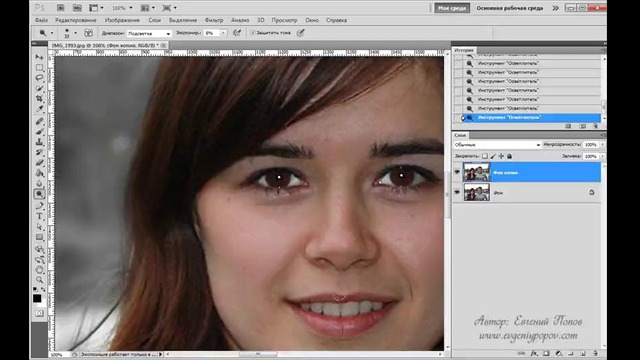This screenshot has height=360, width=640.
Task: Open the layer blend mode 'Обычные' dropdown
Action: pyautogui.click(x=497, y=144)
